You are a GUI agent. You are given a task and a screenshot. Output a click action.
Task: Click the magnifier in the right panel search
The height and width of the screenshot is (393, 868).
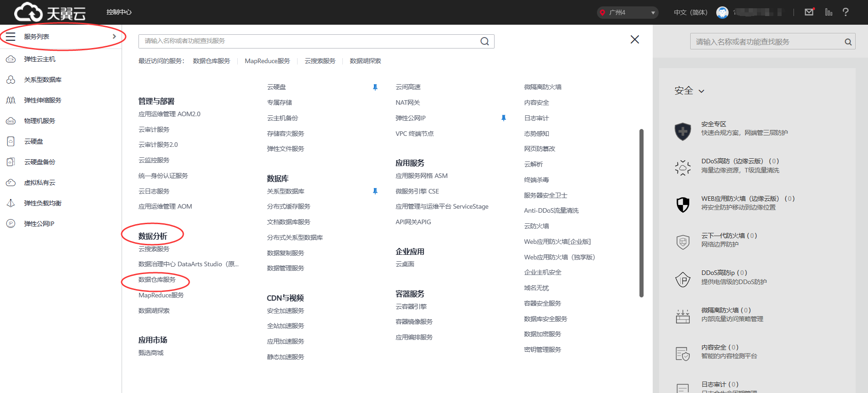pos(848,42)
